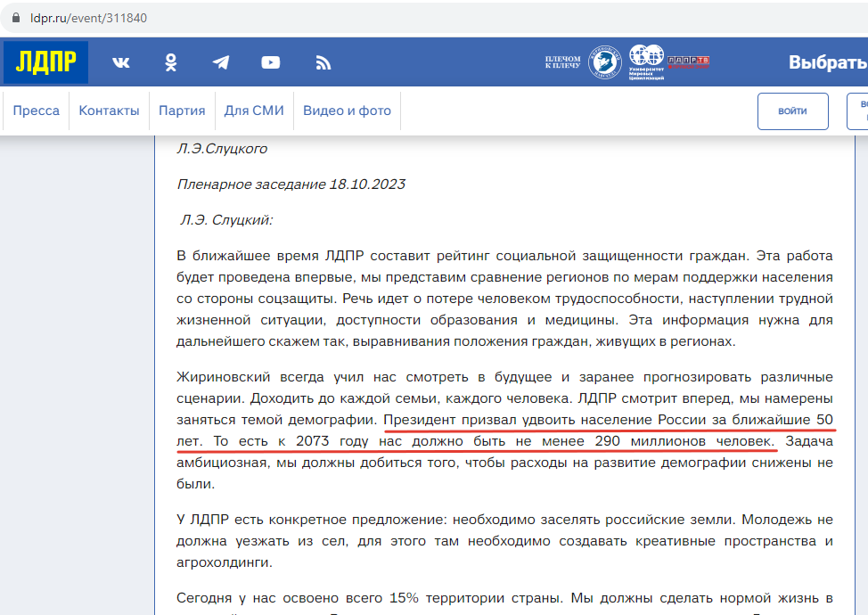This screenshot has height=615, width=868.
Task: Open the Пресса menu item
Action: point(36,111)
